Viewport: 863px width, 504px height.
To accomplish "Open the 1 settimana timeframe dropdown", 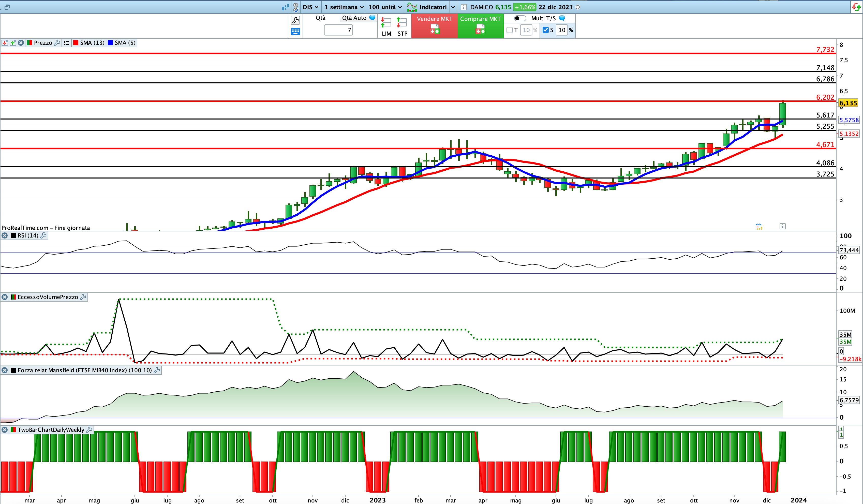I will 344,7.
